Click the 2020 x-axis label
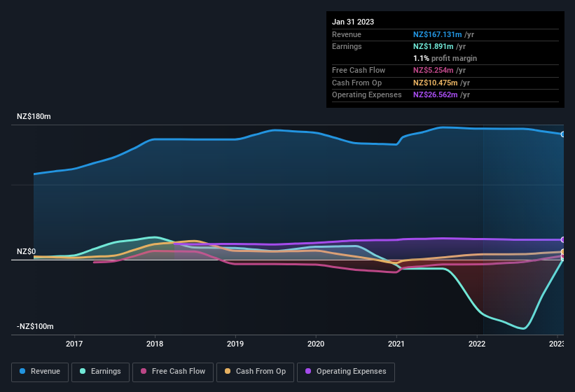This screenshot has width=575, height=392. [316, 344]
